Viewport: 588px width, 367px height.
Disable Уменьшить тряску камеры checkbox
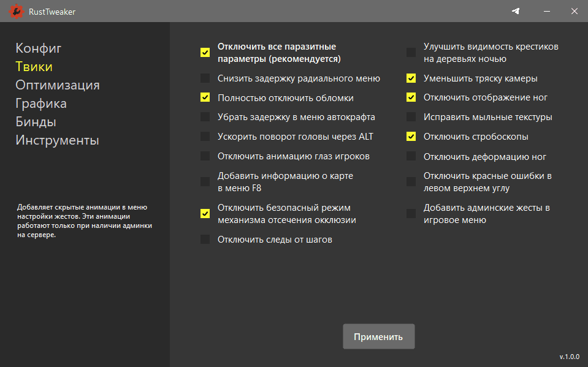click(x=411, y=78)
